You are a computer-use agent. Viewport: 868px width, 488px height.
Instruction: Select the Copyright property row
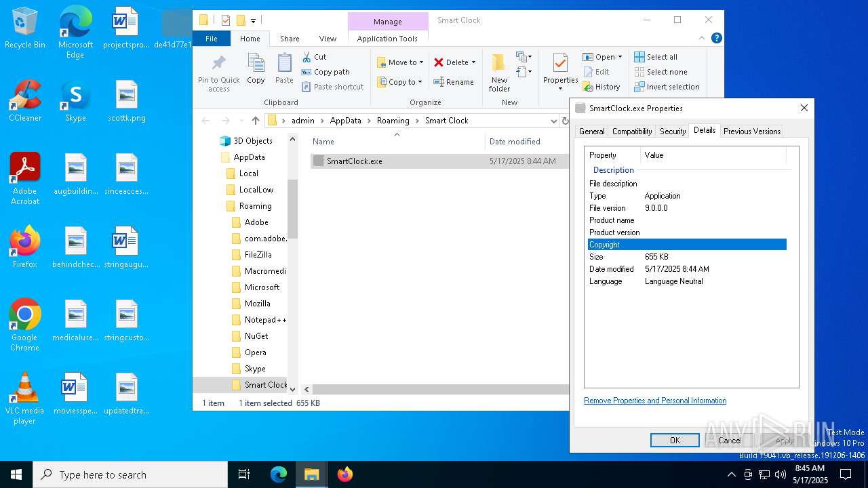coord(687,245)
